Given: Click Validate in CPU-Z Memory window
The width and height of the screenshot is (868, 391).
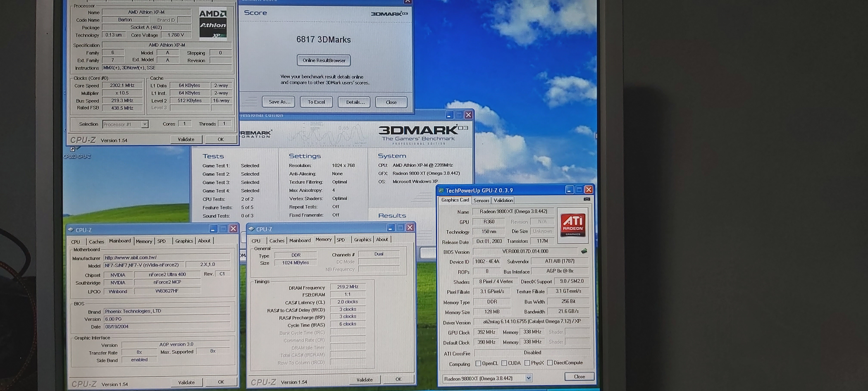Looking at the screenshot, I should [365, 380].
